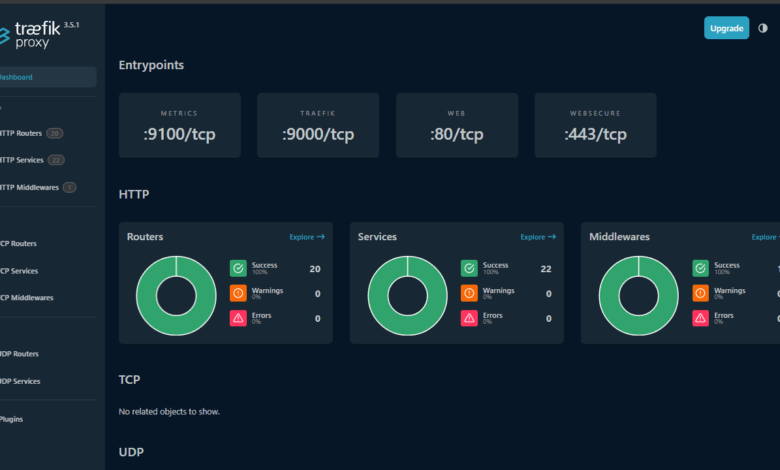
Task: Click the Middlewares warnings orange icon
Action: tap(700, 293)
